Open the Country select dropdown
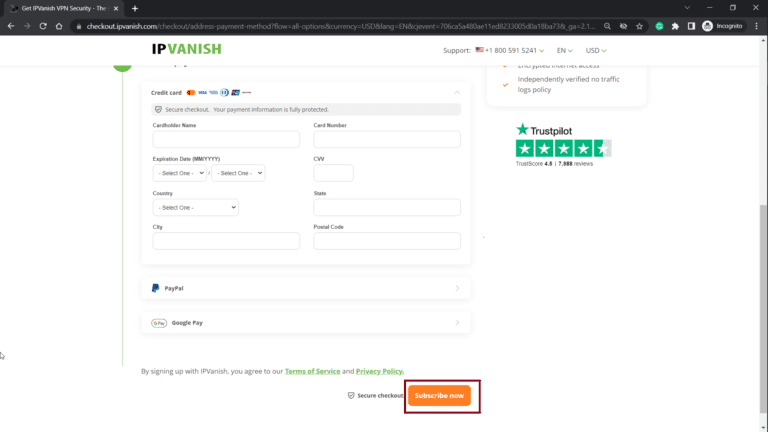The image size is (768, 432). pyautogui.click(x=195, y=207)
